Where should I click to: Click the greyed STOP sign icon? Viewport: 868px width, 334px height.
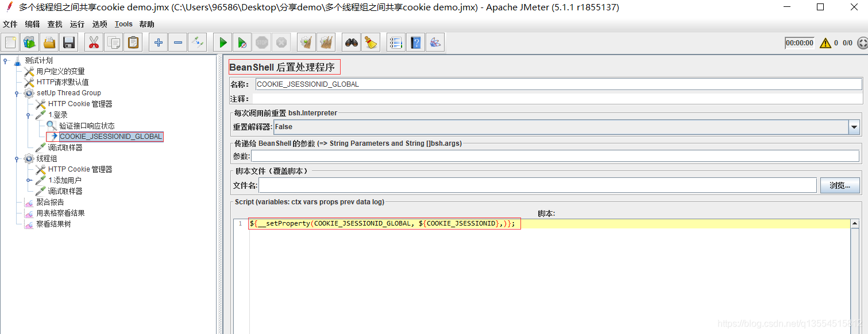[x=262, y=42]
